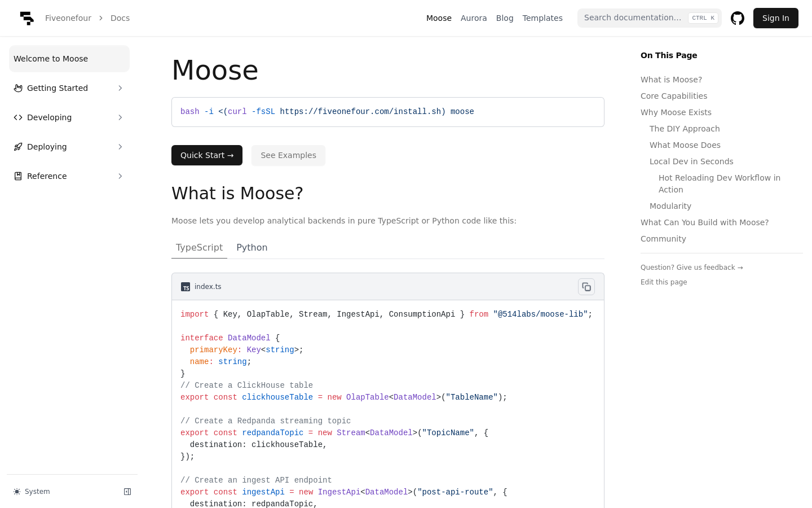The height and width of the screenshot is (508, 812).
Task: Click the Deploying sidebar label
Action: pyautogui.click(x=47, y=147)
